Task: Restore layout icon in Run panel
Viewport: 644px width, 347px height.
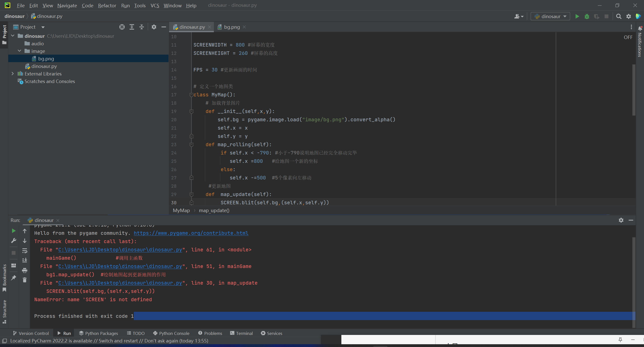Action: pyautogui.click(x=14, y=265)
